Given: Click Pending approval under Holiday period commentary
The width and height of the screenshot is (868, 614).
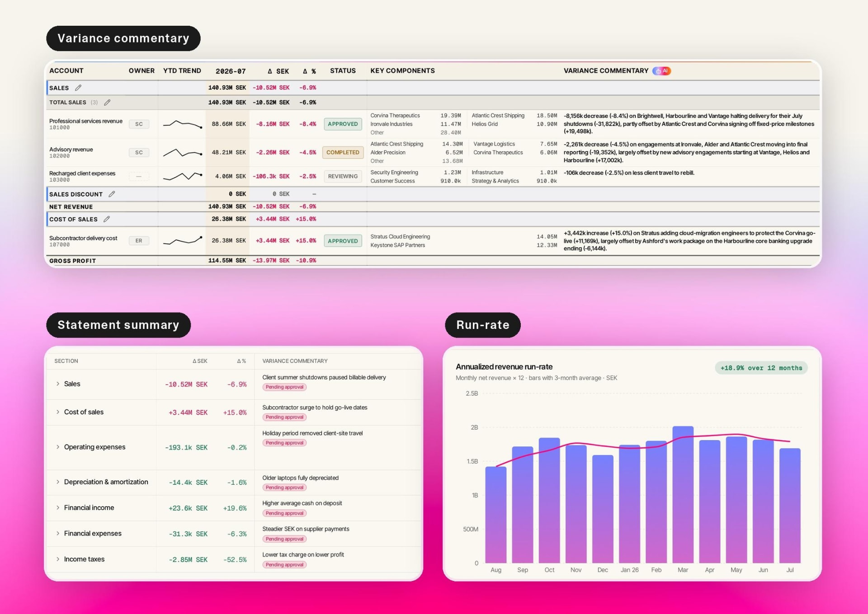Looking at the screenshot, I should [x=284, y=443].
